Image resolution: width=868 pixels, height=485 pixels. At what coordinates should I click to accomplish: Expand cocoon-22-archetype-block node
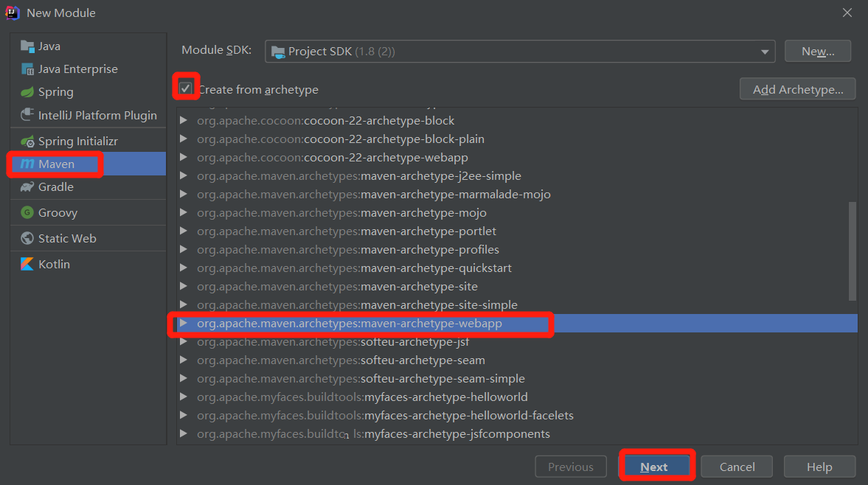click(183, 121)
